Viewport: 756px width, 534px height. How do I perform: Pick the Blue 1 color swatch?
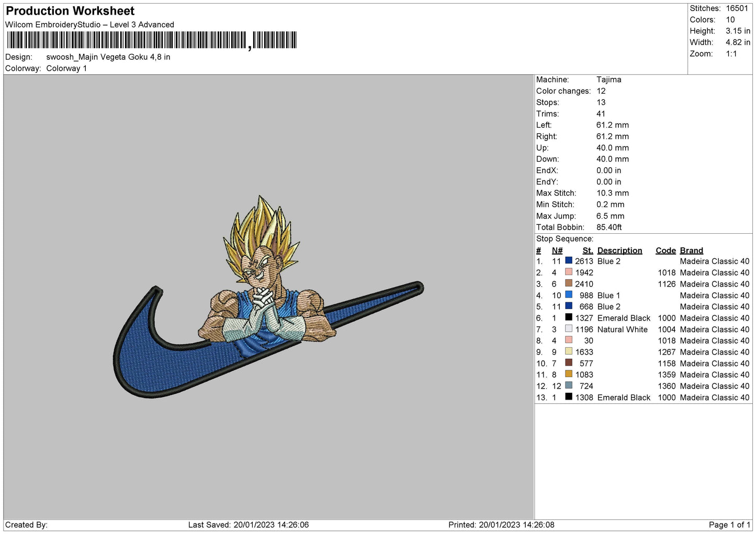[569, 295]
